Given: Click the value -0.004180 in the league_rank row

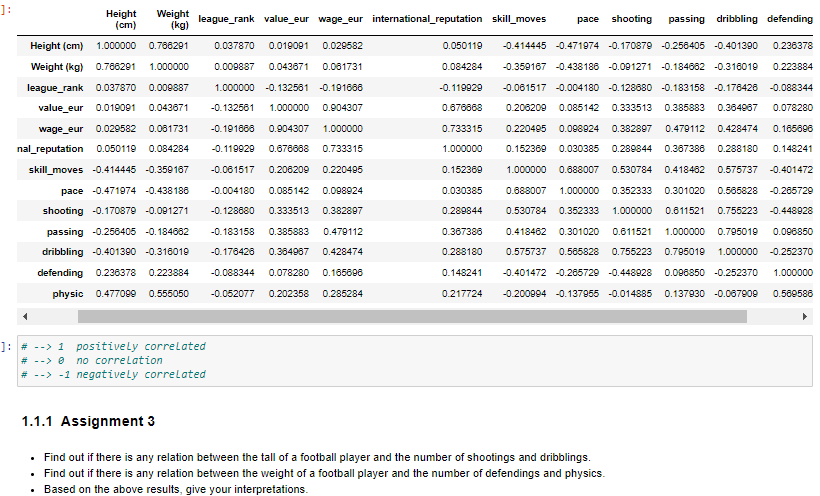Looking at the screenshot, I should coord(577,88).
